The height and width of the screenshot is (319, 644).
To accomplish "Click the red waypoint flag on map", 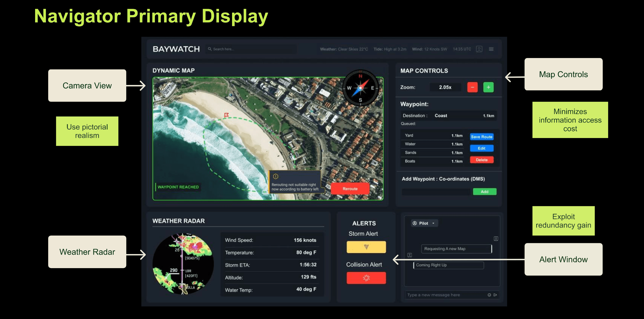I will (226, 115).
